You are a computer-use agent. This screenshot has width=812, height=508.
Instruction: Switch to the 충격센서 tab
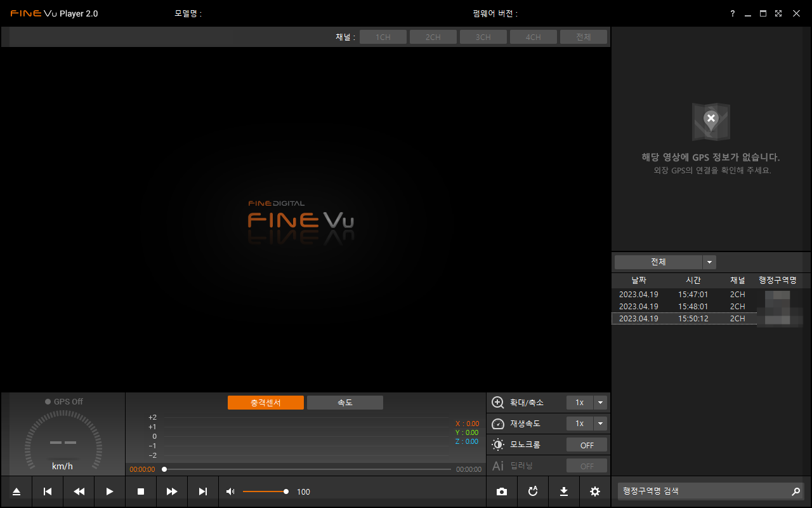tap(266, 403)
